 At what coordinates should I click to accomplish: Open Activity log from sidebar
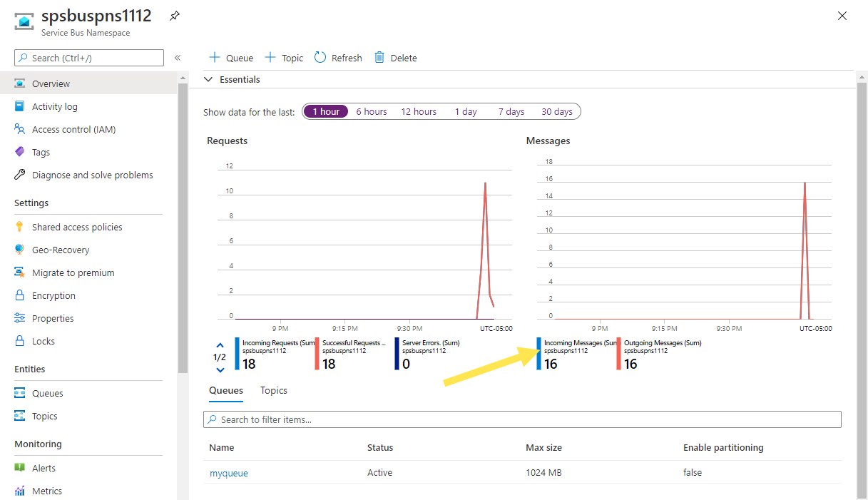click(x=54, y=106)
